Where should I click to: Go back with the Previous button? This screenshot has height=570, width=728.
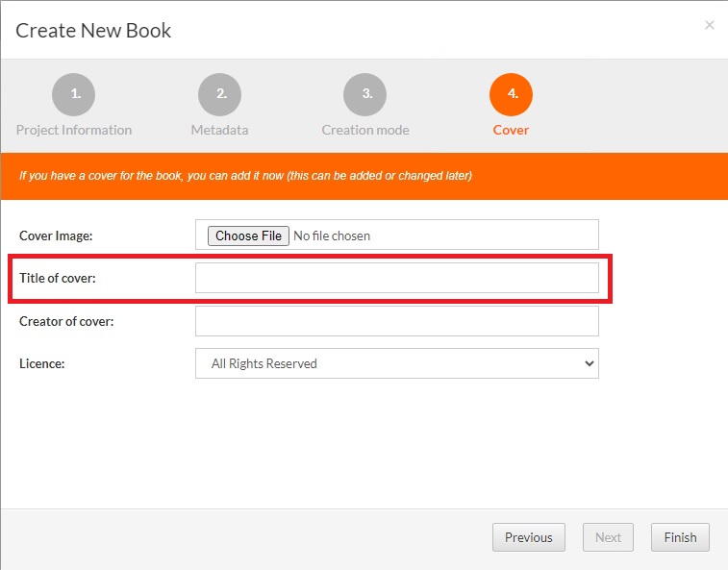(528, 537)
